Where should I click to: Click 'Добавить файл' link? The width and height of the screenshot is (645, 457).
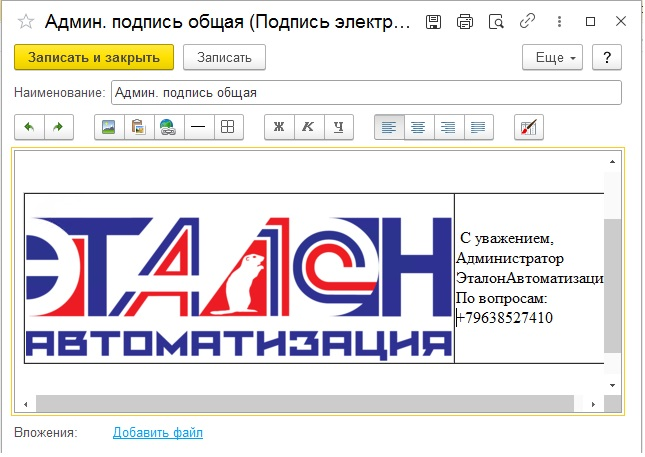point(158,432)
